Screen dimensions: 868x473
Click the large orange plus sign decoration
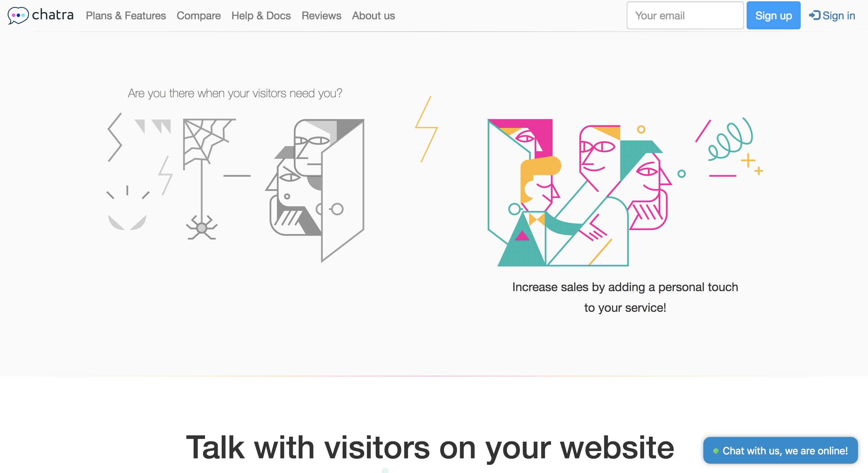tap(748, 161)
